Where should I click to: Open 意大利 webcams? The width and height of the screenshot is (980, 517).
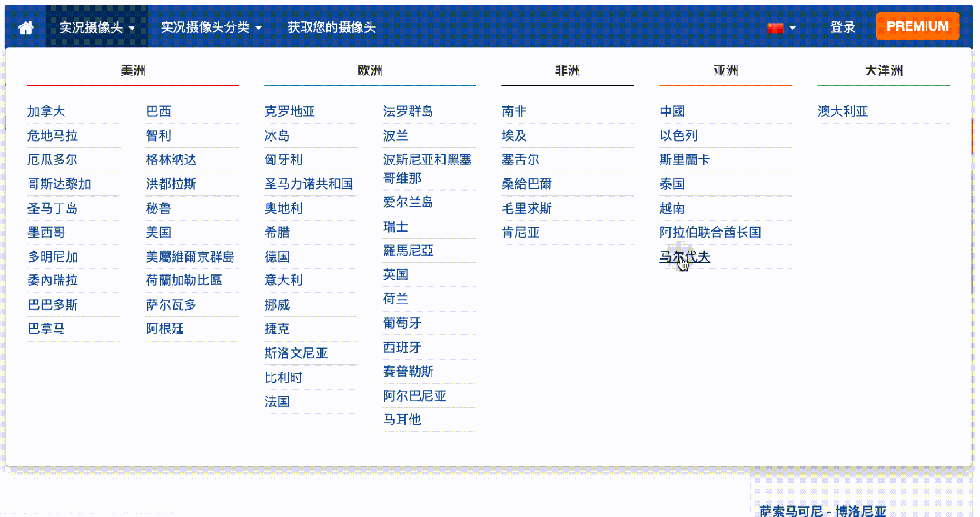click(x=283, y=280)
